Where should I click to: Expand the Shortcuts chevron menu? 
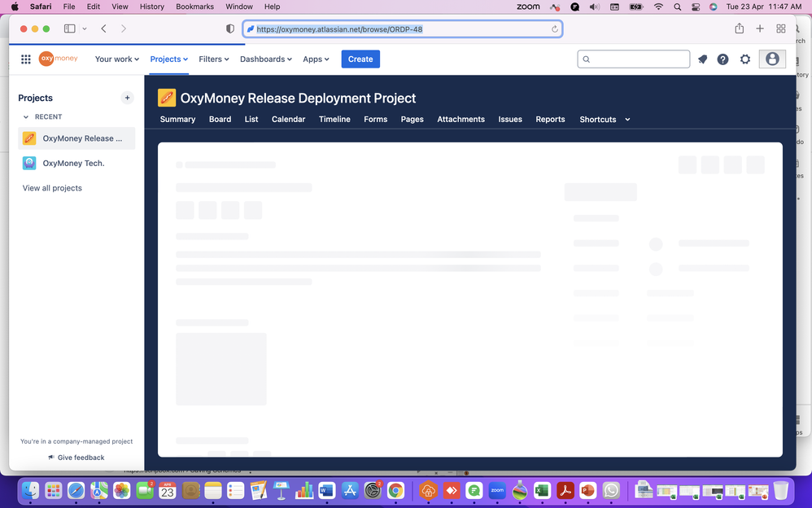click(x=627, y=119)
